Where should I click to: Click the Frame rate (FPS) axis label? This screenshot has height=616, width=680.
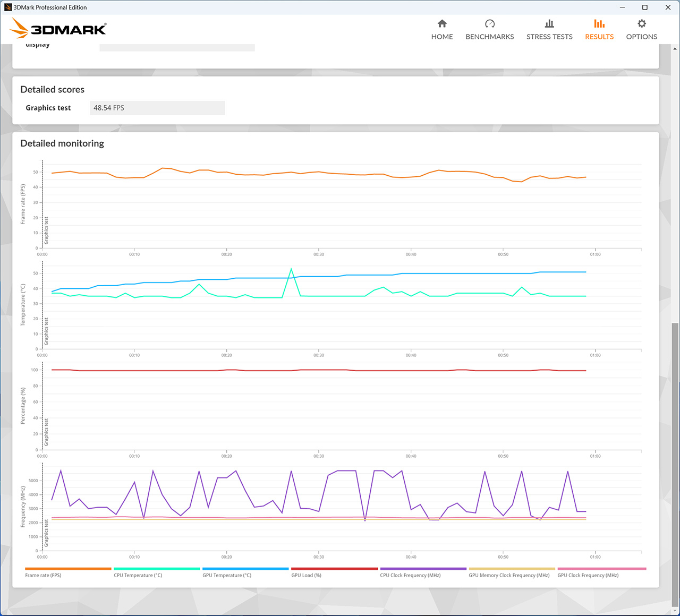click(x=23, y=204)
